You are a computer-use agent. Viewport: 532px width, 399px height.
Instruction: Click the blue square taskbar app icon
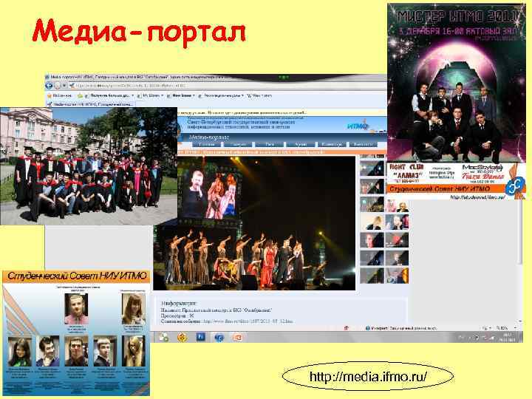click(200, 337)
